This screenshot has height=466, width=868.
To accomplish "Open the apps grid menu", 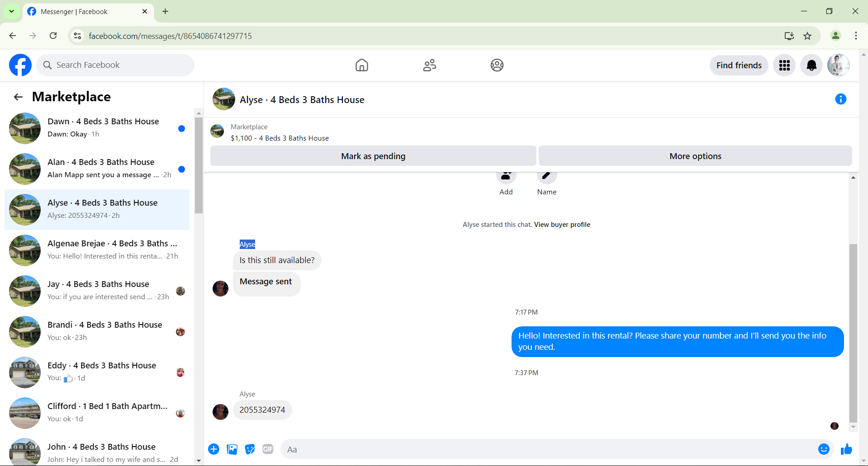I will pos(784,65).
